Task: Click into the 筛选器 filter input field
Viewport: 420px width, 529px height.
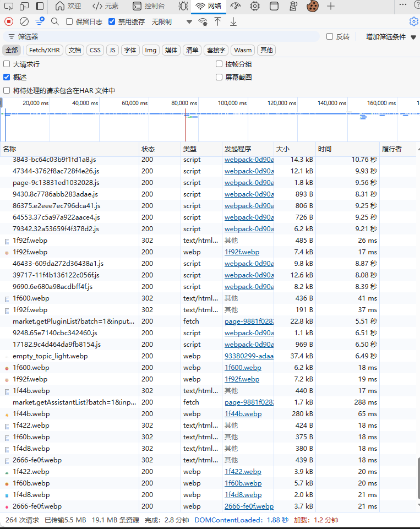Action: [x=165, y=36]
